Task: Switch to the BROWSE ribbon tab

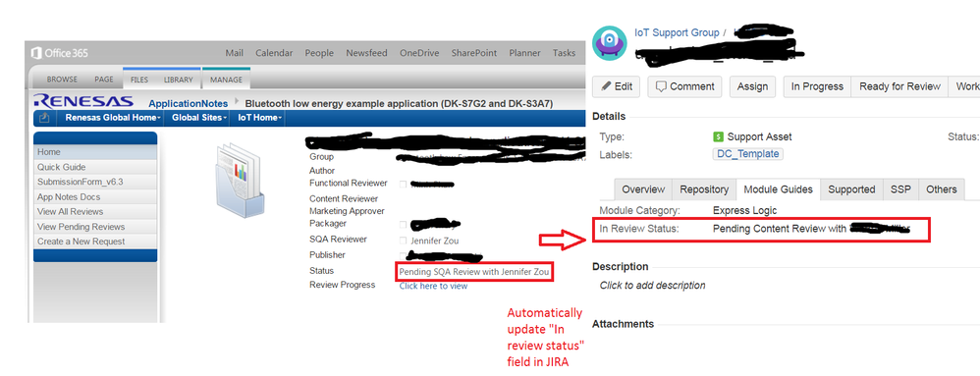Action: point(62,80)
